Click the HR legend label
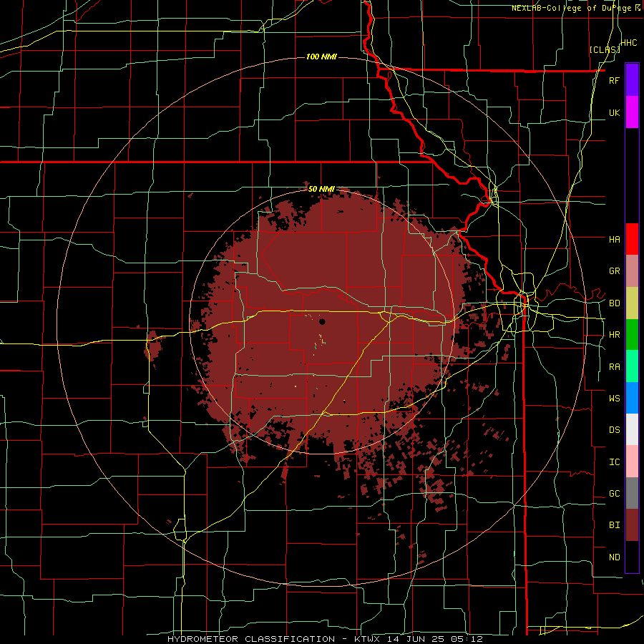Screen dimensions: 644x644 coord(614,335)
